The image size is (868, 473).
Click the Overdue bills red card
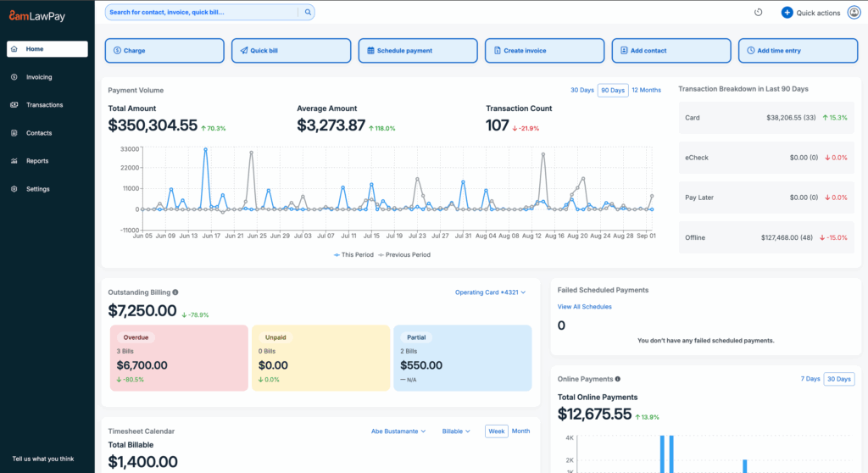(179, 357)
